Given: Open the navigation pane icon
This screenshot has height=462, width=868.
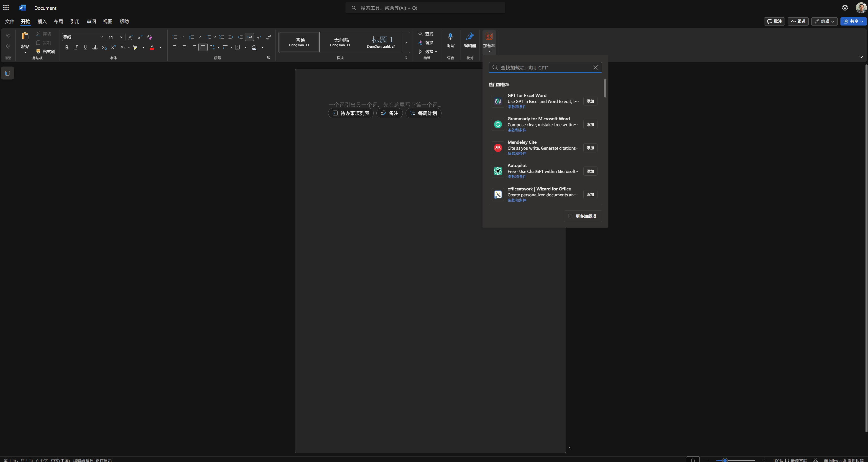Looking at the screenshot, I should click(8, 73).
